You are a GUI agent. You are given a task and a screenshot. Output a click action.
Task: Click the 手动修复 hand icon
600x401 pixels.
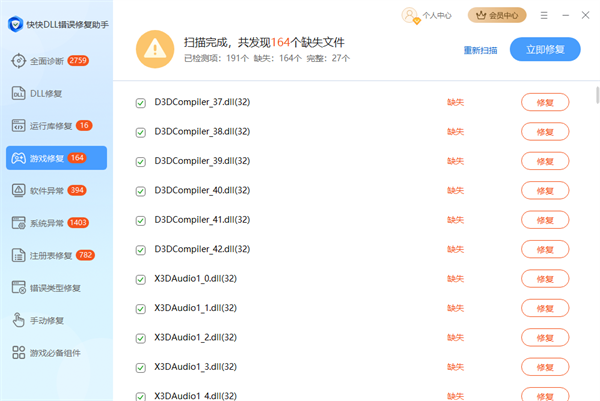(x=18, y=320)
